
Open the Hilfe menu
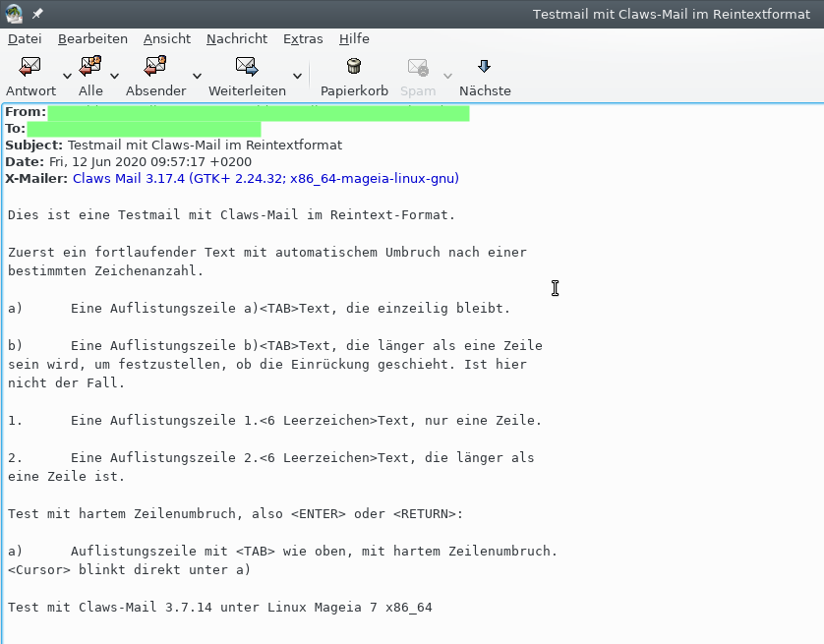(354, 39)
